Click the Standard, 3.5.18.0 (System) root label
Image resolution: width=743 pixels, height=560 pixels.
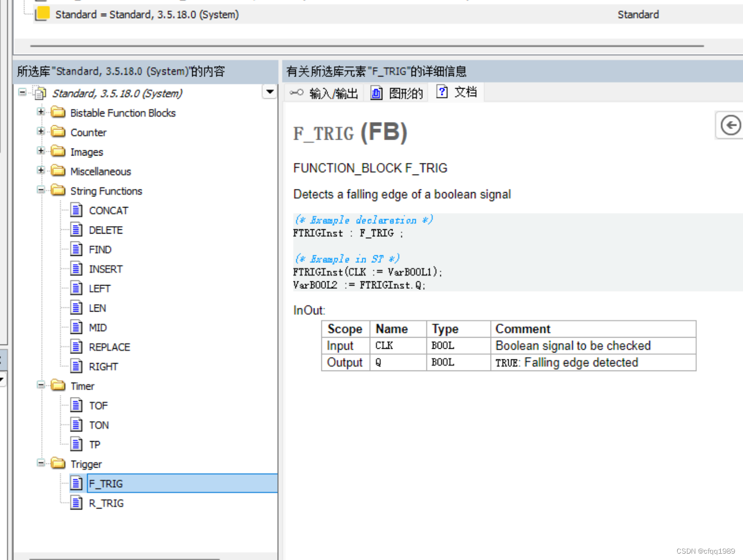[117, 93]
